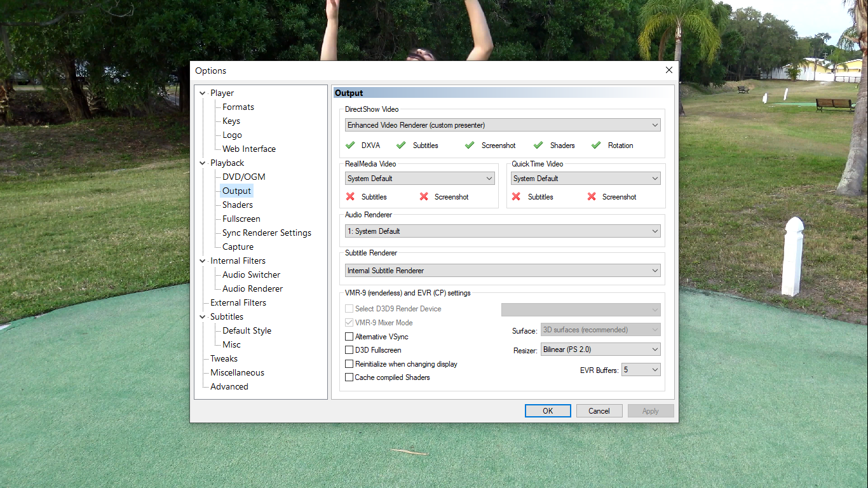Open the RealMedia Video dropdown
868x488 pixels.
coord(420,179)
